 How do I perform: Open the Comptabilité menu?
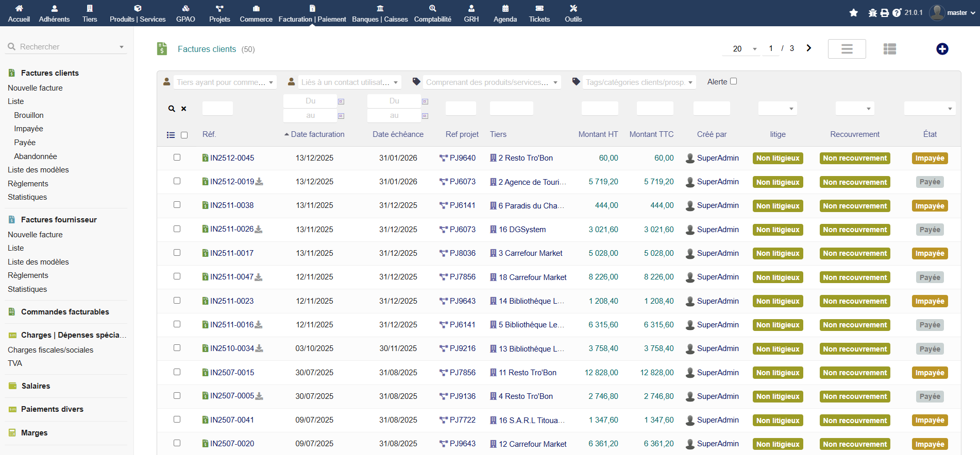432,13
